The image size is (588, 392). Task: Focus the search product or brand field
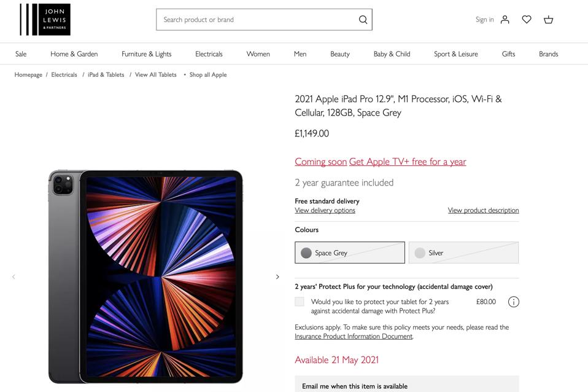(258, 20)
